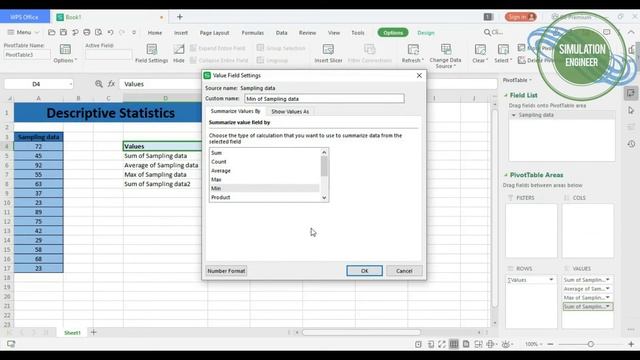Select Count in the calculation list
640x360 pixels.
(264, 162)
